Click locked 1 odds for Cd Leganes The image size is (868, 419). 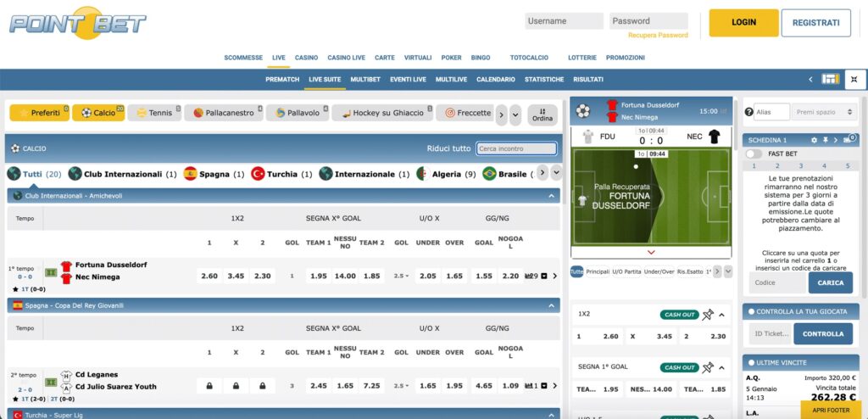click(209, 386)
